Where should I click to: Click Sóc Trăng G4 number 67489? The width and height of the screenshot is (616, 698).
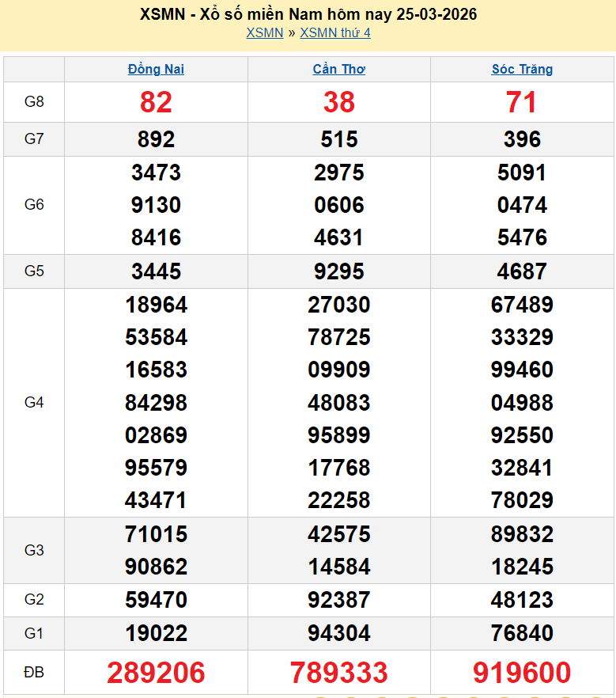click(x=522, y=305)
